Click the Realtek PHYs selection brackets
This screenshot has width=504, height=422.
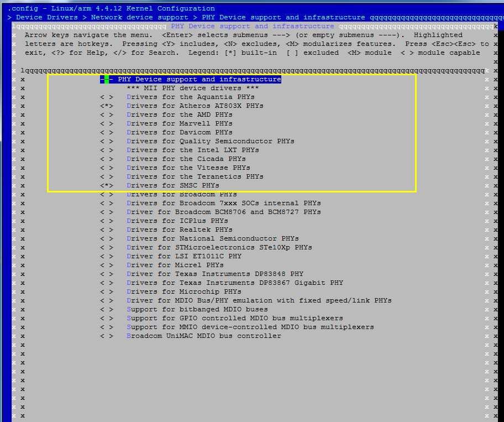coord(107,230)
